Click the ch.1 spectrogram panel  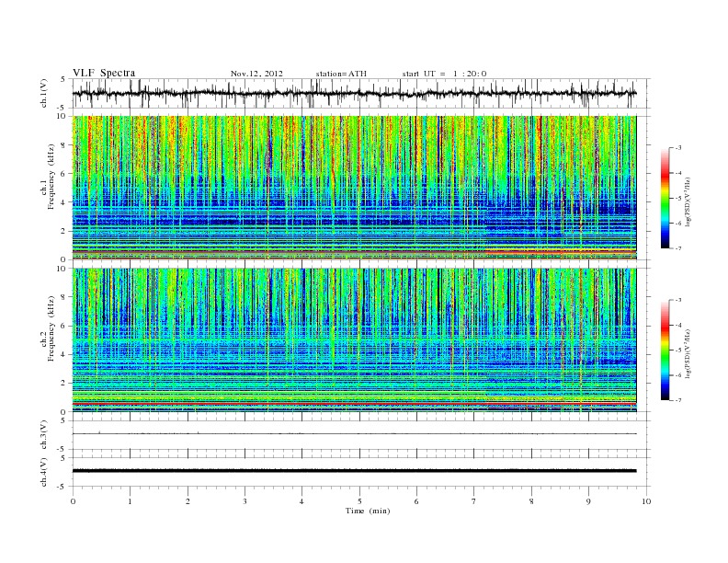(354, 188)
